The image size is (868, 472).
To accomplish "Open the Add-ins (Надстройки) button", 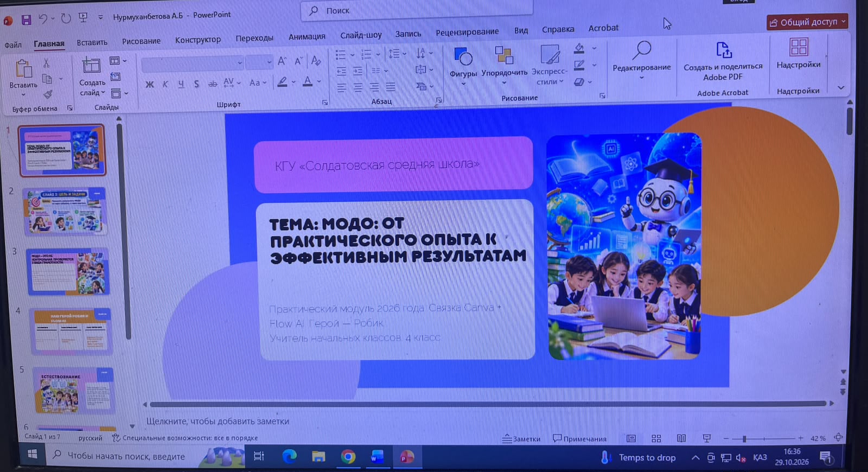I will point(799,54).
